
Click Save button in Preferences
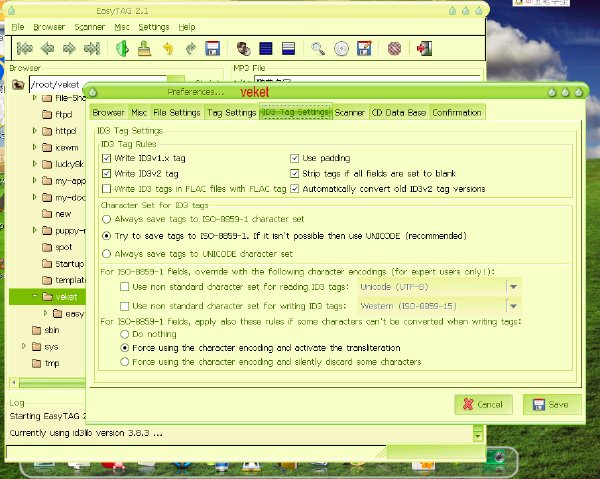[552, 404]
